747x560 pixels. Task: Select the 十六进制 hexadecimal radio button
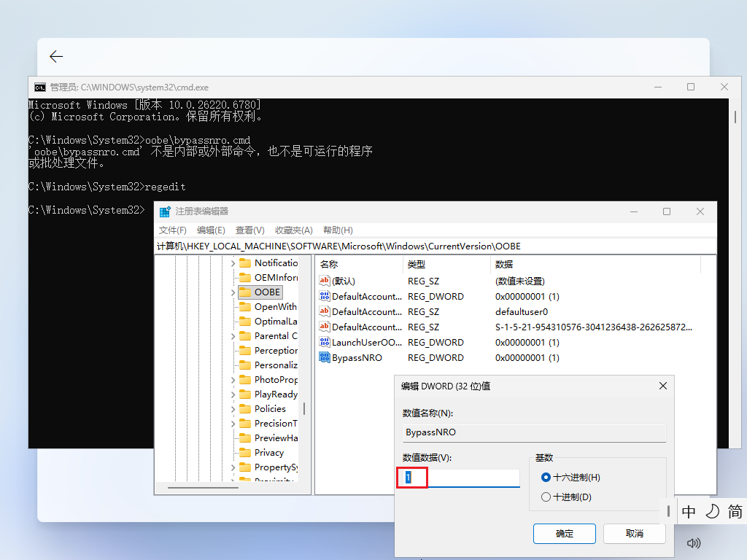click(x=546, y=477)
